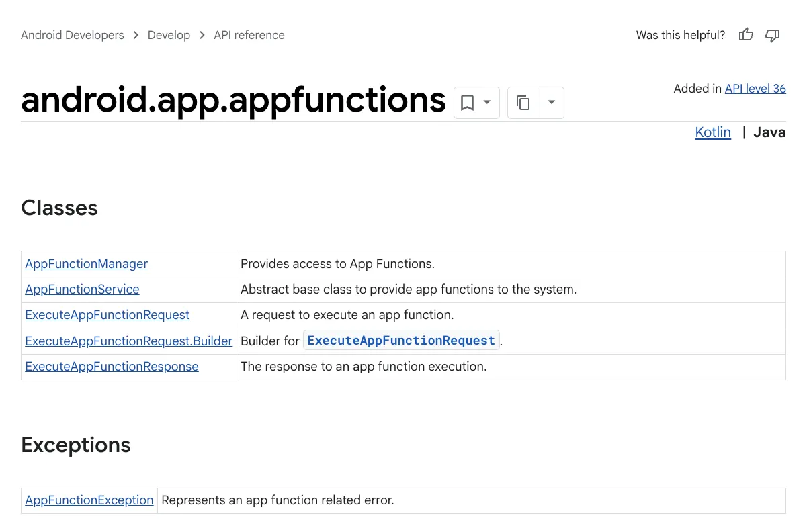View ExecuteAppFunctionRequest class
This screenshot has width=807, height=532.
(x=108, y=315)
